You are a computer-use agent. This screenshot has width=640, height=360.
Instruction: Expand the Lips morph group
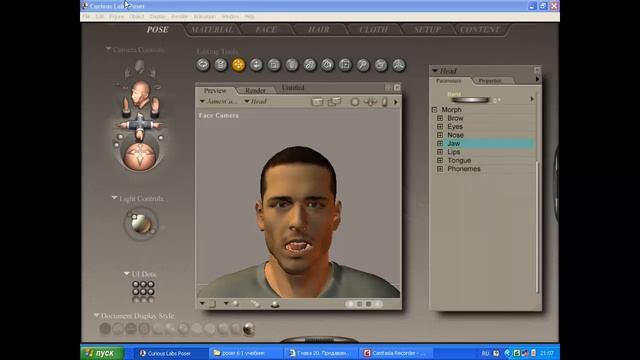440,152
